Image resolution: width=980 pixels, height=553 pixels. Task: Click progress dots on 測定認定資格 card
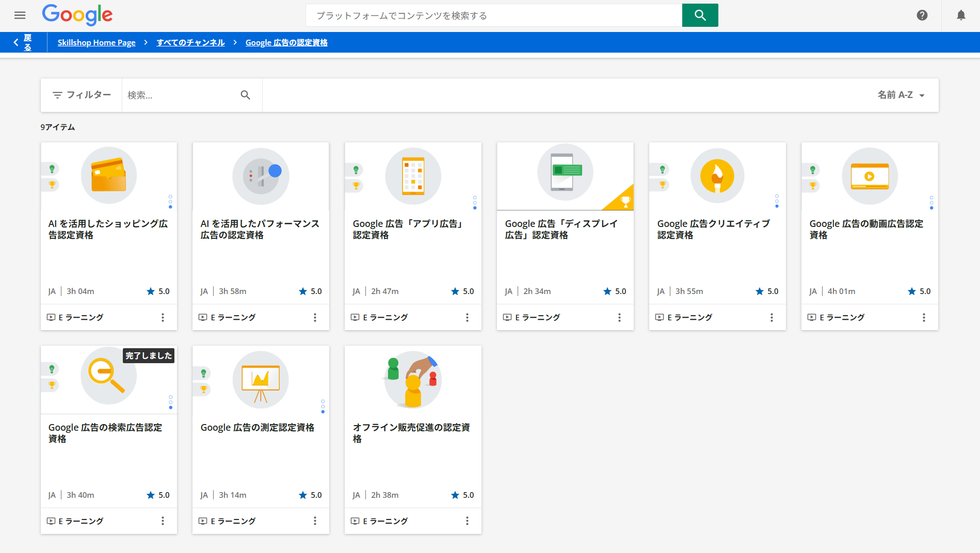323,406
